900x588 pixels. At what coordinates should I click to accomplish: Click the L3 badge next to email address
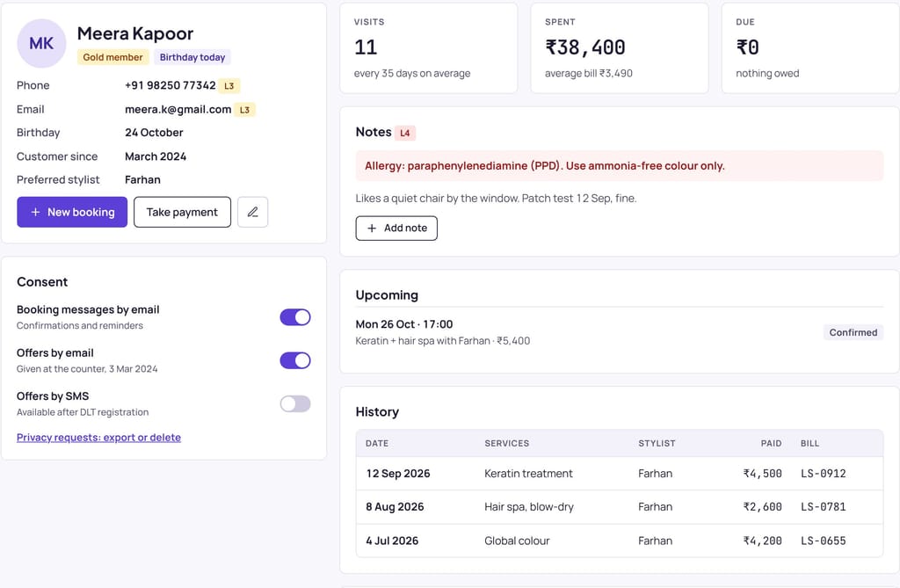click(244, 110)
